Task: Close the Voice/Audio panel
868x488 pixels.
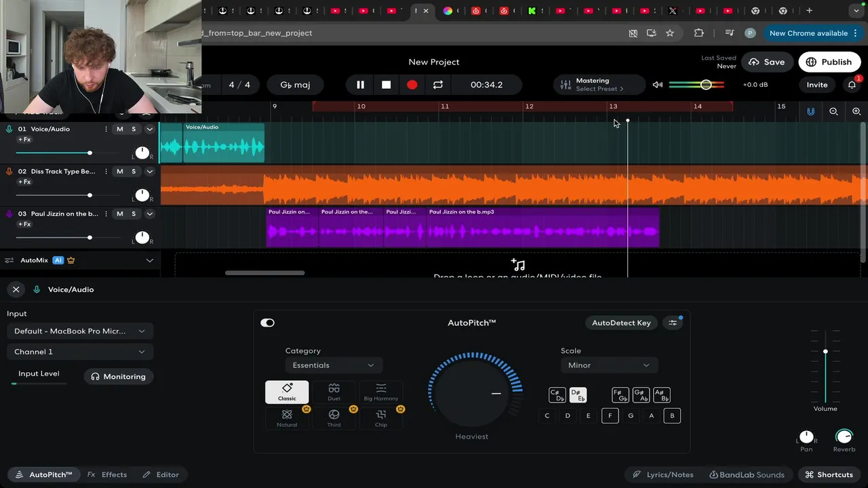Action: pyautogui.click(x=16, y=289)
